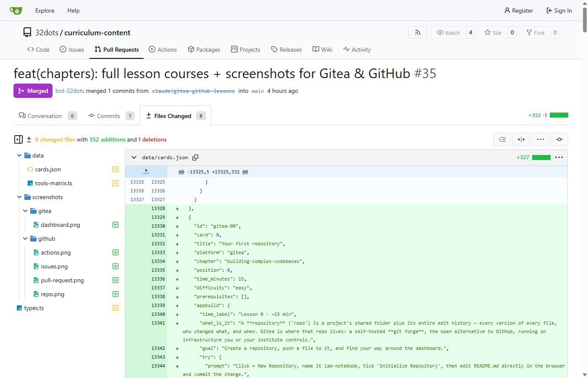
Task: Open the stargazers count next to Star
Action: pos(512,32)
